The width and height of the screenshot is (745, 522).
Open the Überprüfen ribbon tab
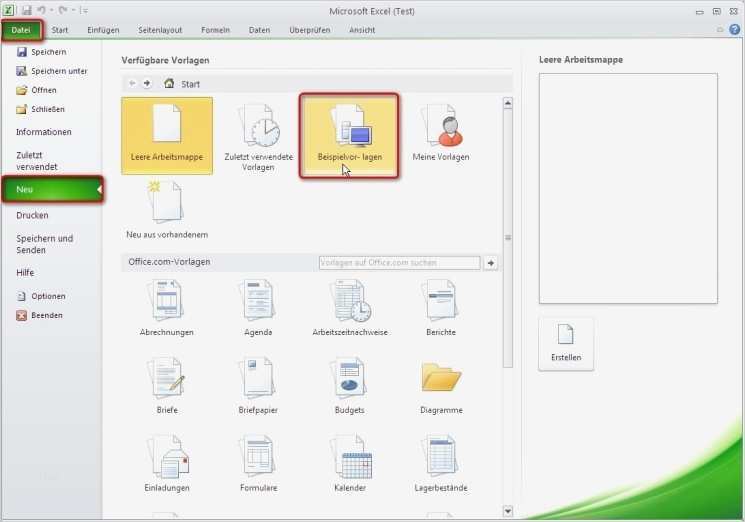[310, 30]
